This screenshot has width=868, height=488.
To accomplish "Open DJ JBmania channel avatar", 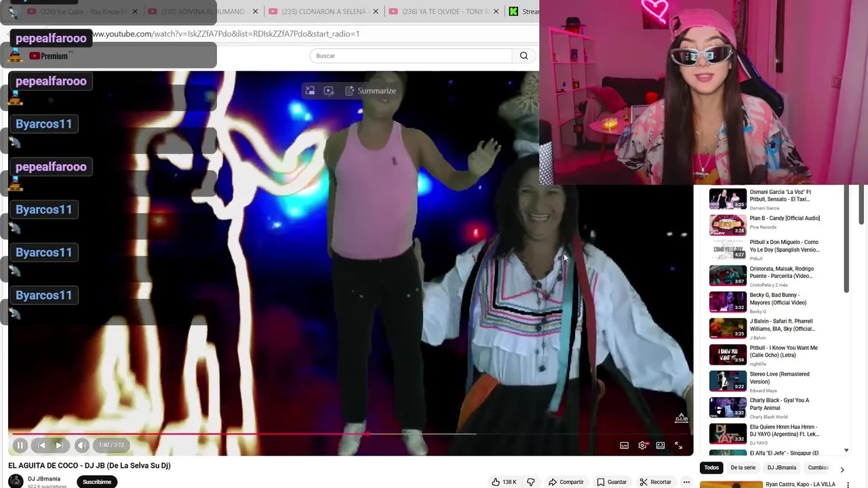I will [x=16, y=482].
